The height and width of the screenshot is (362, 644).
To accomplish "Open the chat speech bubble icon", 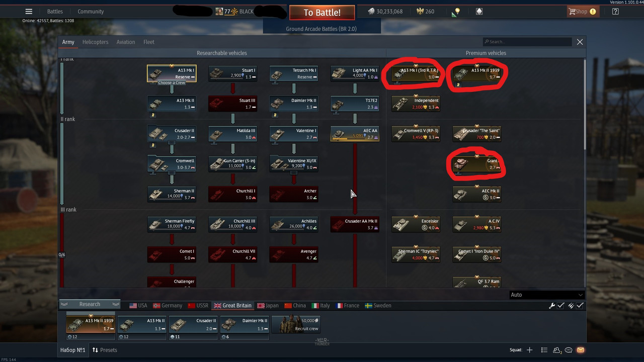I will point(569,350).
